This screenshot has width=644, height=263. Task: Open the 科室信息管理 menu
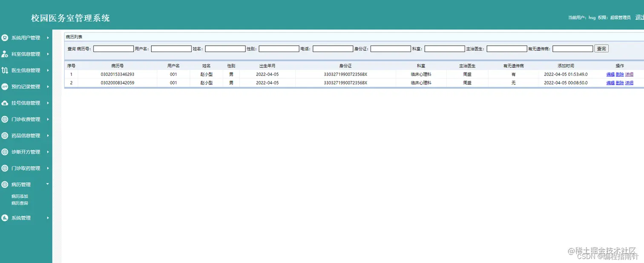pyautogui.click(x=26, y=54)
